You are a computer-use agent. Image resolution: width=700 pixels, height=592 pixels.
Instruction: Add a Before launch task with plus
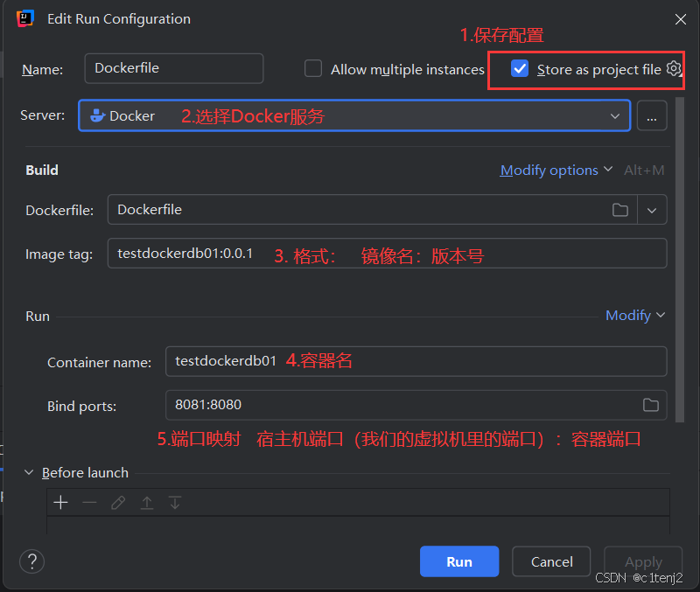[60, 503]
